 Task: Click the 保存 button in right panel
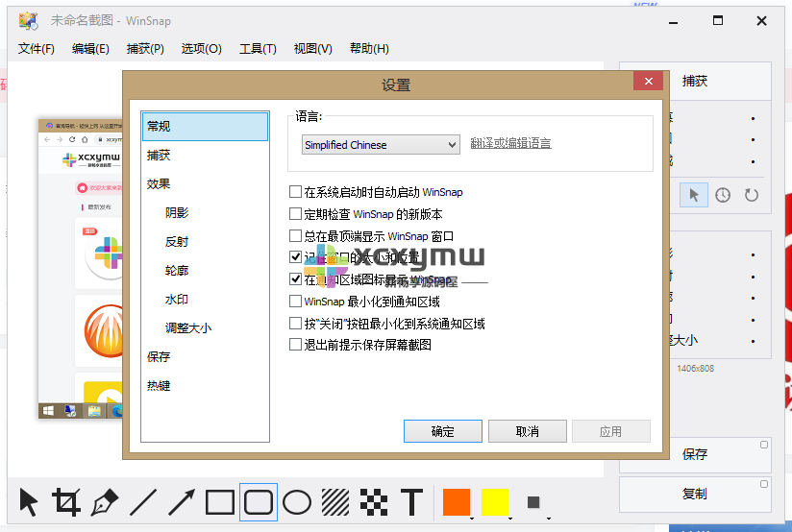[695, 454]
